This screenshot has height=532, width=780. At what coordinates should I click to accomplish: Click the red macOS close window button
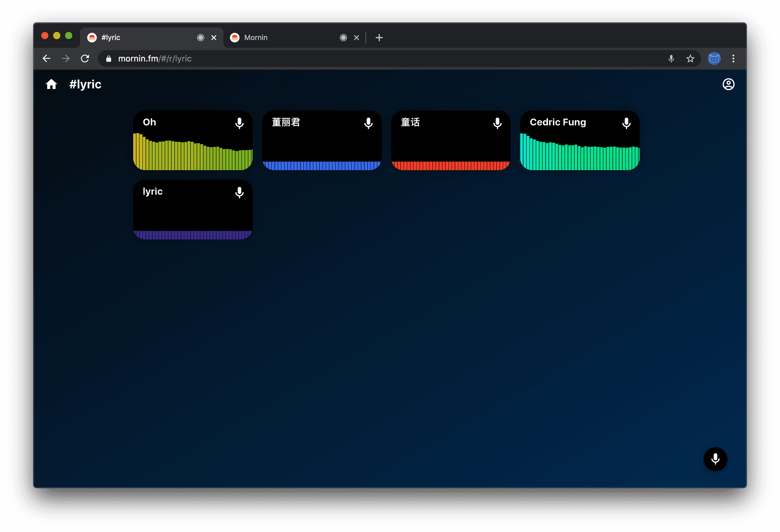point(44,36)
